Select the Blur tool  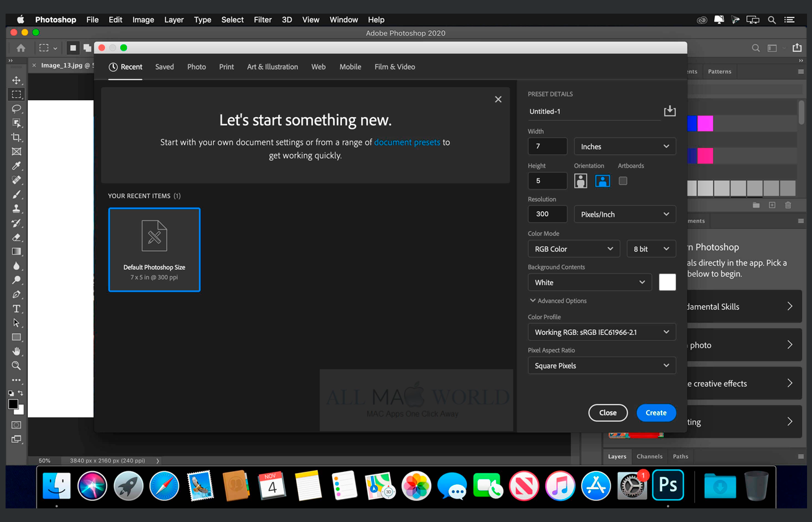[x=17, y=266]
